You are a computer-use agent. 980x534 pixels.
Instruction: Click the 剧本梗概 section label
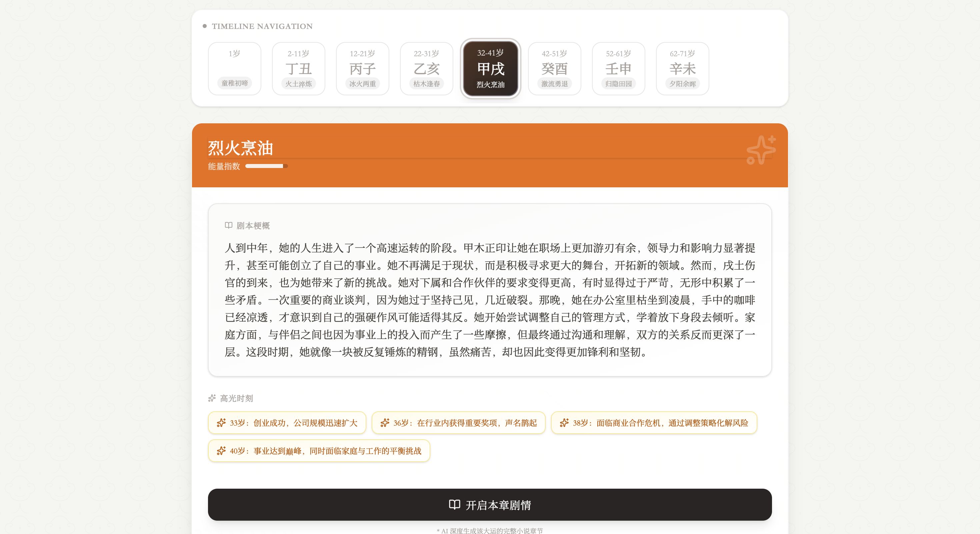tap(253, 226)
